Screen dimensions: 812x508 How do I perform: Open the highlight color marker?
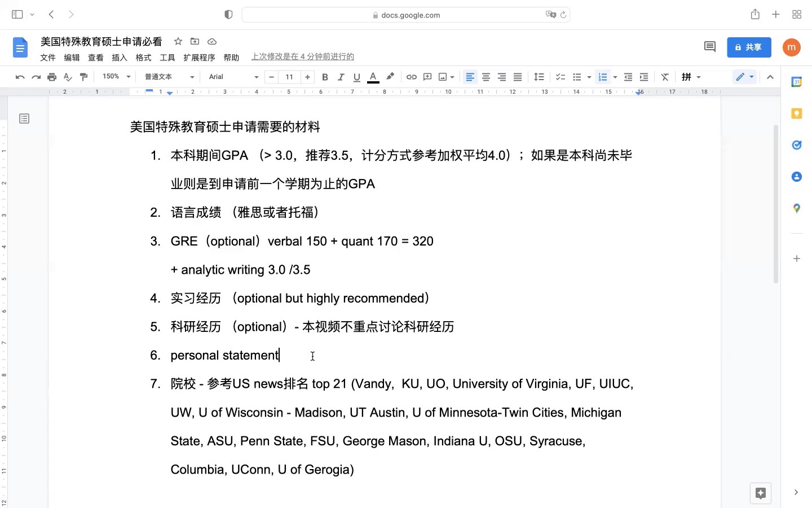[x=390, y=77]
